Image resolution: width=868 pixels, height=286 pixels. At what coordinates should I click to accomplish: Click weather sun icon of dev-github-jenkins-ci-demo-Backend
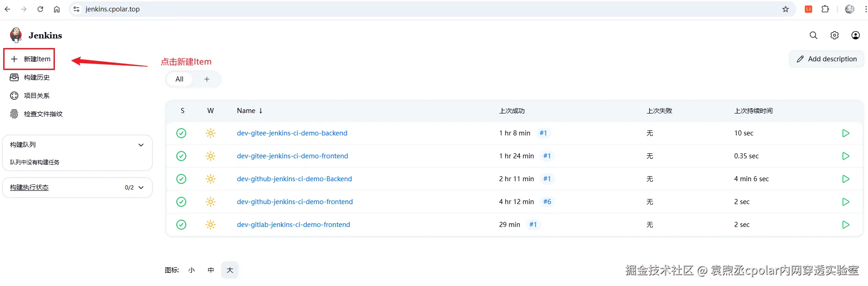(211, 179)
